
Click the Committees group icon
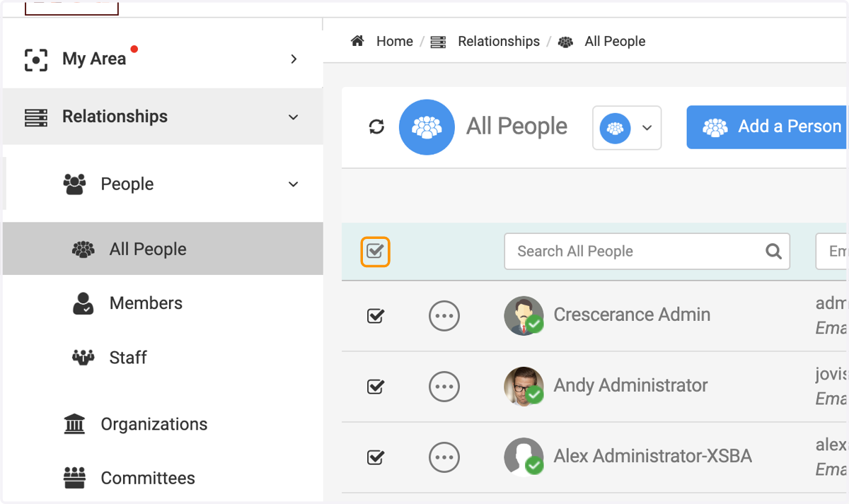click(74, 478)
